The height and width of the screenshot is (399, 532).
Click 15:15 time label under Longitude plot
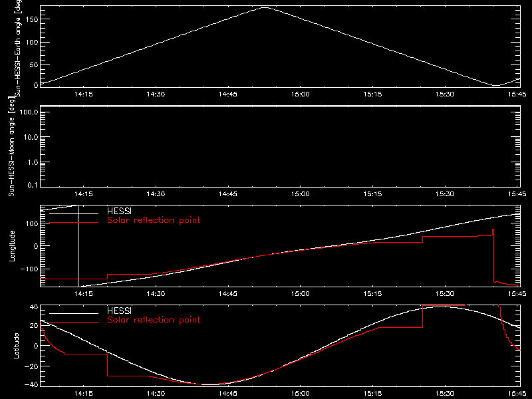[x=372, y=293]
